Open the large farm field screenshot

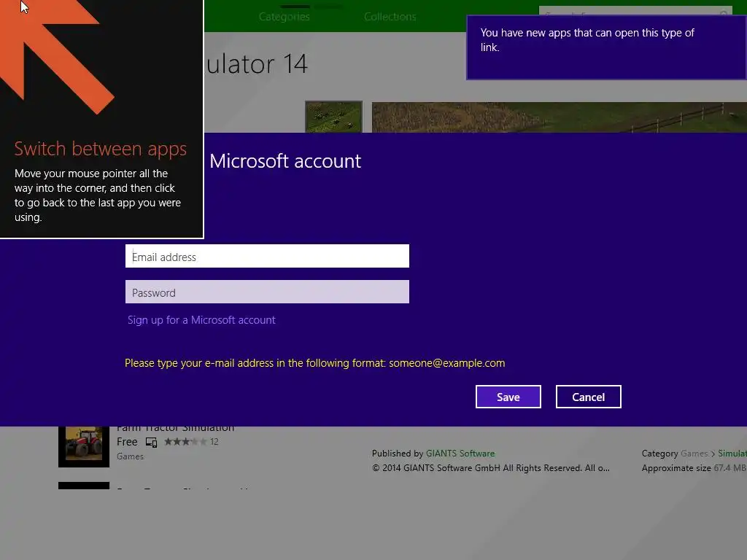[559, 117]
